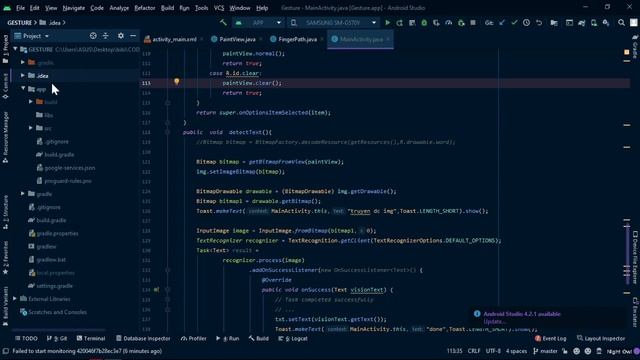Screen dimensions: 640x360
Task: Open the AVD Manager icon
Action: pos(594,23)
